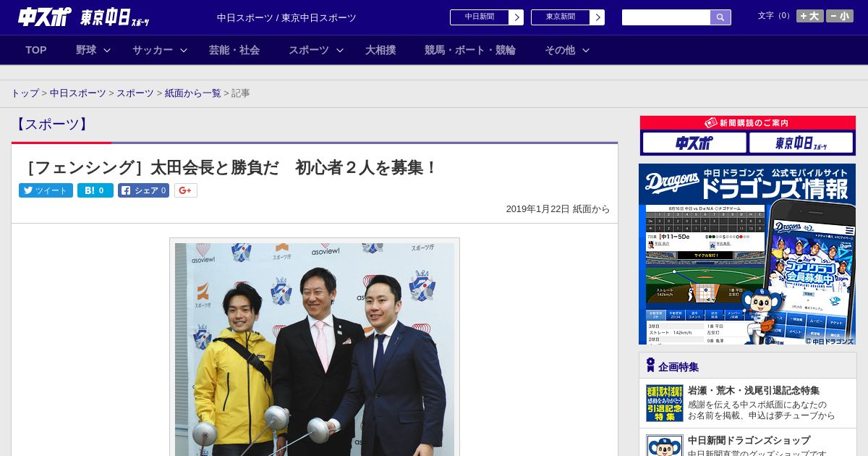This screenshot has height=456, width=868.
Task: Go to the TOP menu item
Action: 36,50
